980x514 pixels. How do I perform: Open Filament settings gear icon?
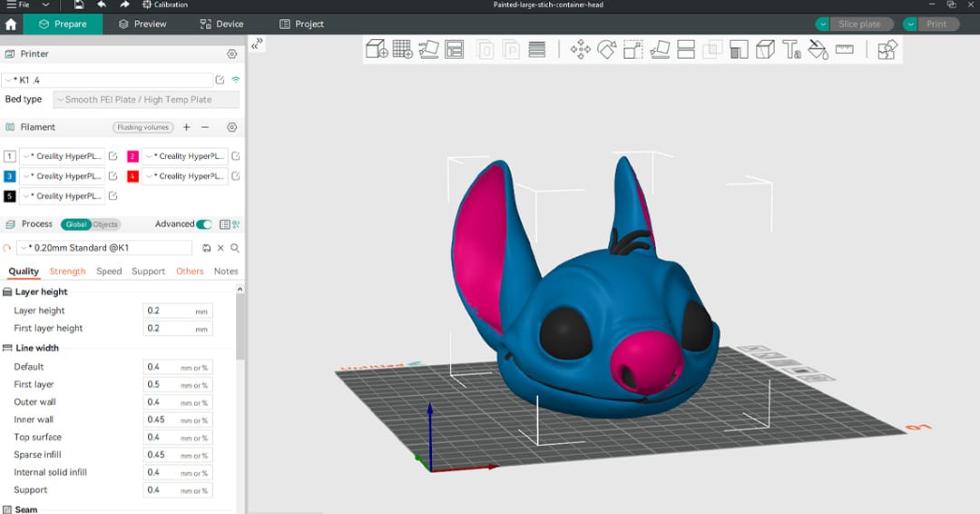point(232,127)
